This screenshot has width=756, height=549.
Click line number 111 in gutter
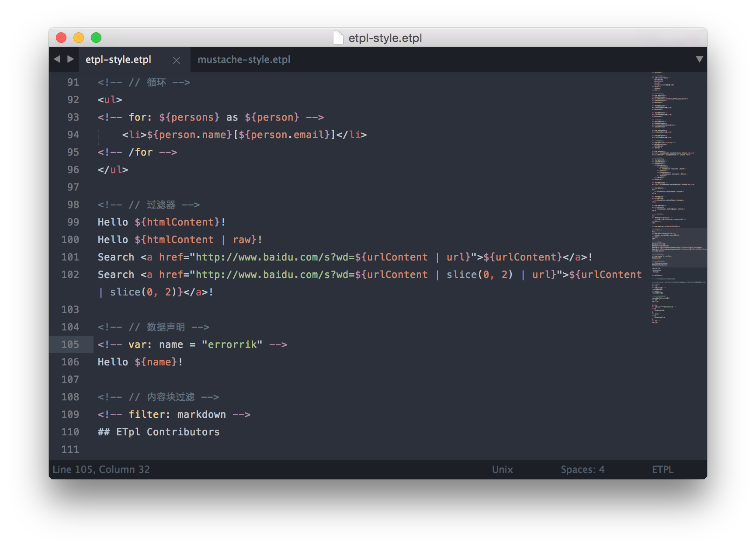click(x=70, y=449)
